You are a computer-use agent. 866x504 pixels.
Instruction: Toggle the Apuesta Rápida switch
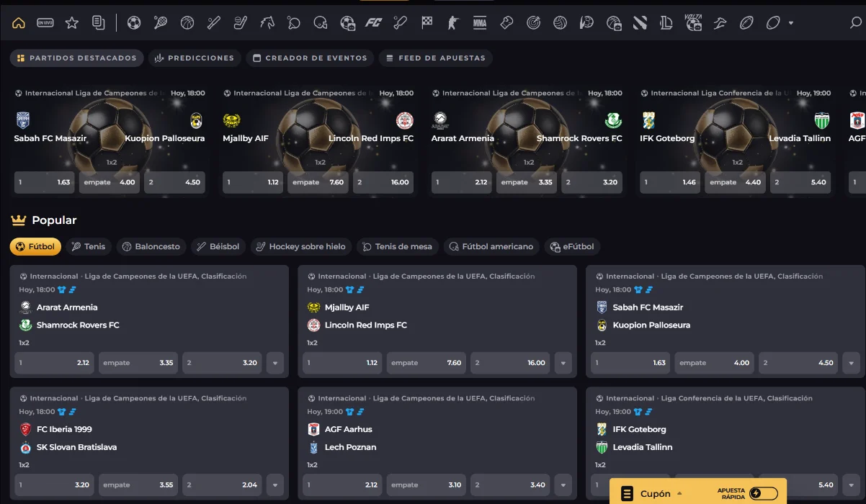pos(763,493)
